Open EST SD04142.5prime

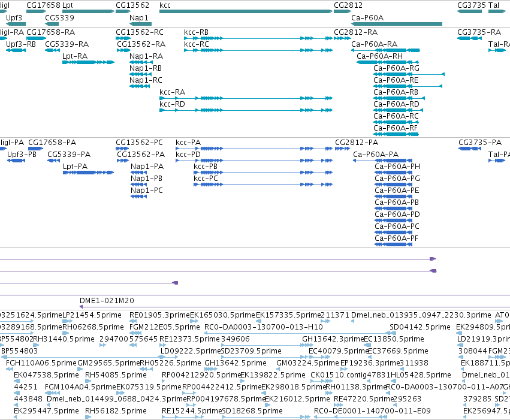pos(420,327)
